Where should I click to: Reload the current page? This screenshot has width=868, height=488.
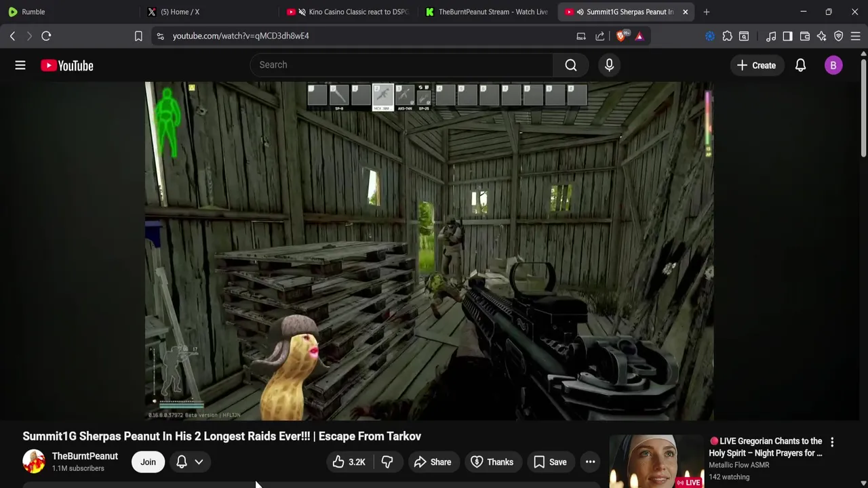point(46,36)
